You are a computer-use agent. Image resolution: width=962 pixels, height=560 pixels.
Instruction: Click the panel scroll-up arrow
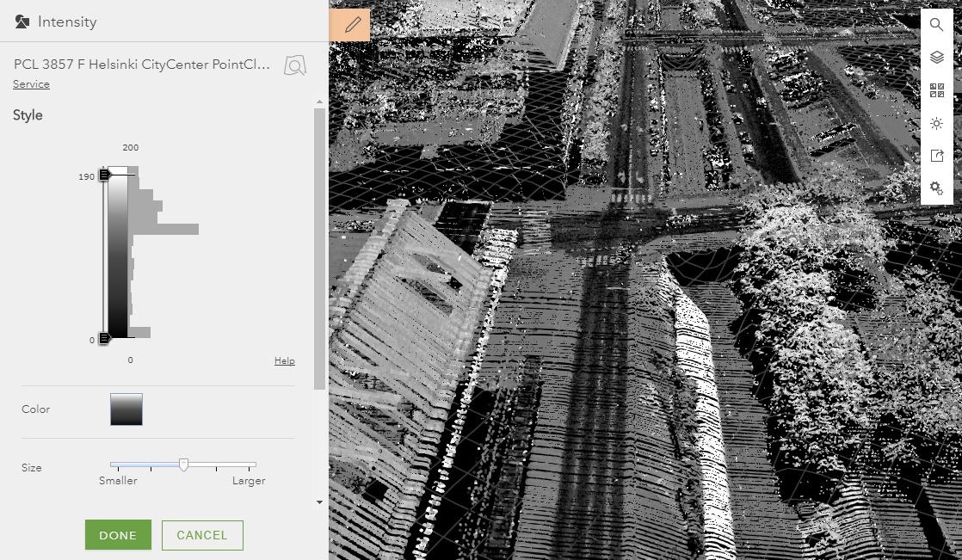click(x=319, y=102)
